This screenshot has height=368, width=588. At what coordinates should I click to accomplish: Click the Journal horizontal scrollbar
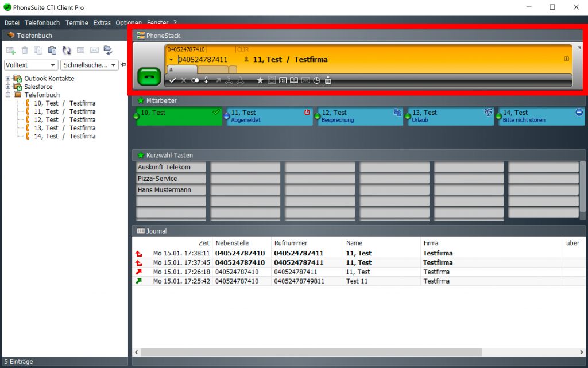[310, 352]
